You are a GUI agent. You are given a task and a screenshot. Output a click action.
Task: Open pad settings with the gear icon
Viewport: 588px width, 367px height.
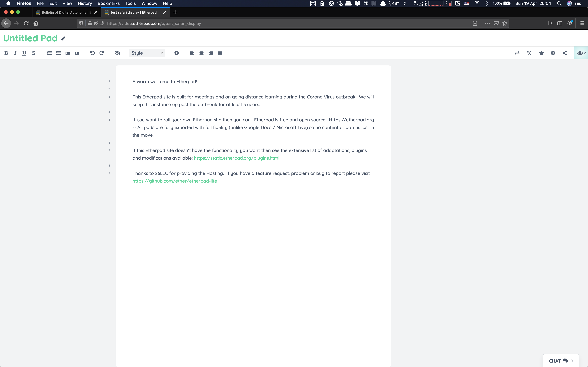point(553,53)
